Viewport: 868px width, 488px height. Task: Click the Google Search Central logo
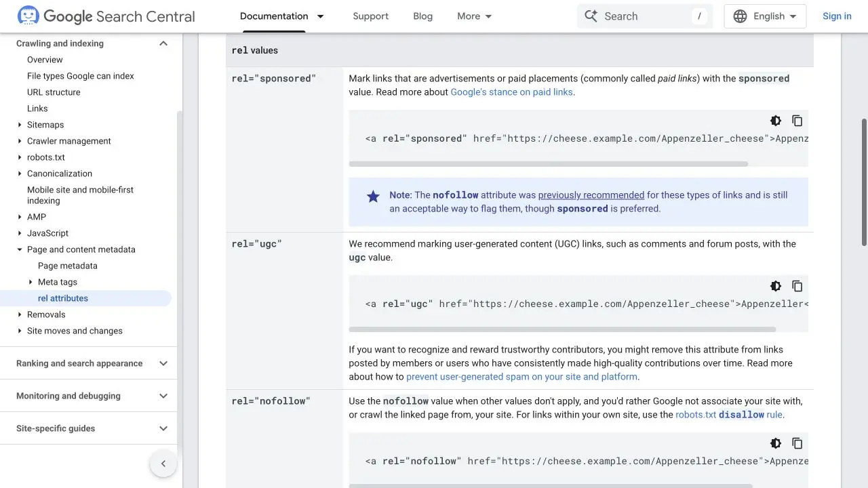pos(106,16)
